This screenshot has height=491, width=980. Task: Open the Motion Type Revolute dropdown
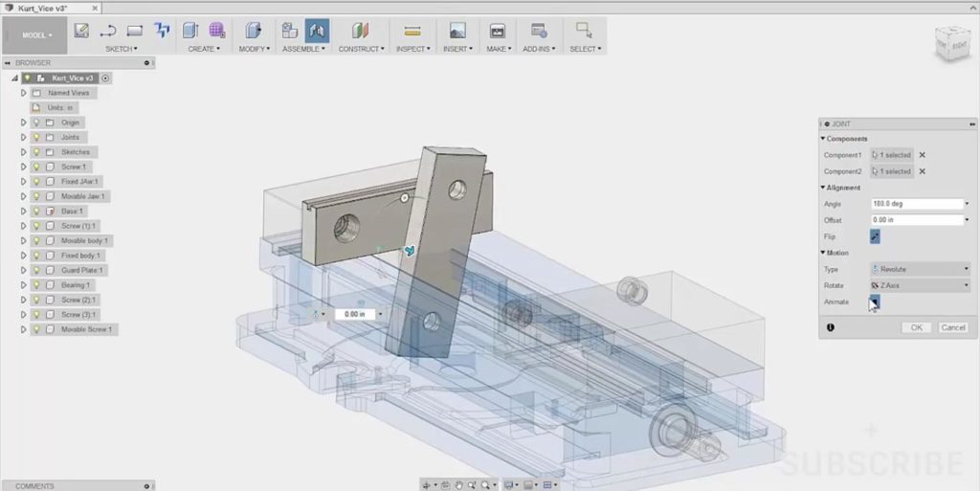click(920, 269)
